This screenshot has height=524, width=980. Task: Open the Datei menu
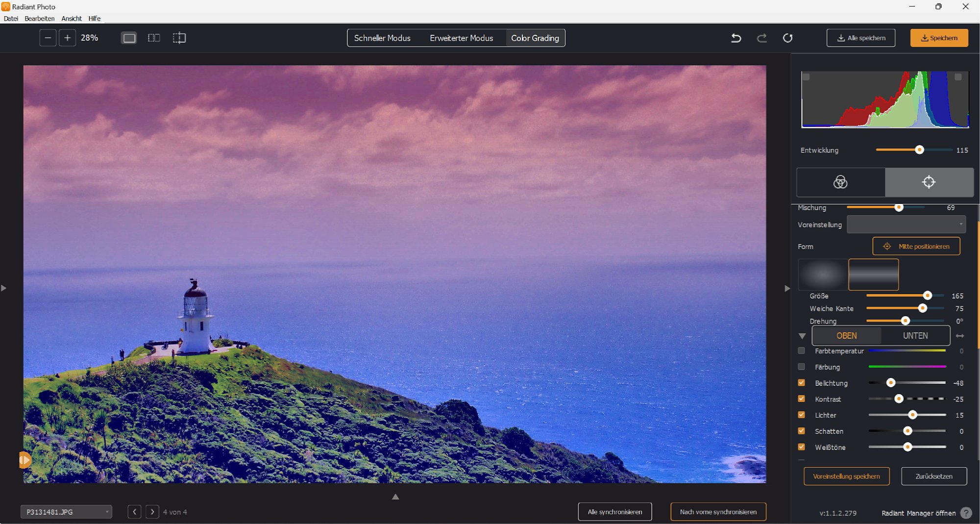(x=11, y=18)
